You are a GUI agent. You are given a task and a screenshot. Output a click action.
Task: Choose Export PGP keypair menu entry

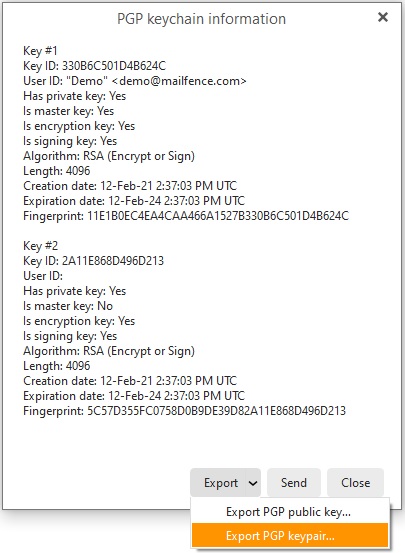pyautogui.click(x=290, y=536)
